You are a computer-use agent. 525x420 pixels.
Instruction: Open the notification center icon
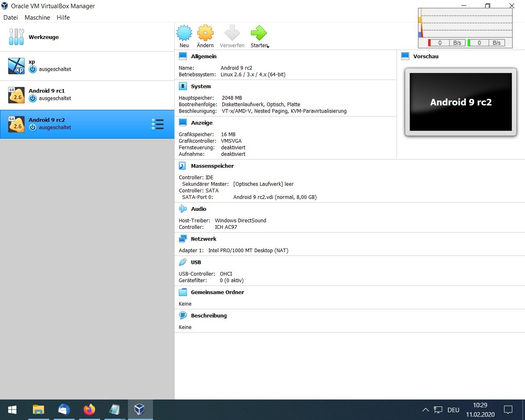(x=508, y=410)
